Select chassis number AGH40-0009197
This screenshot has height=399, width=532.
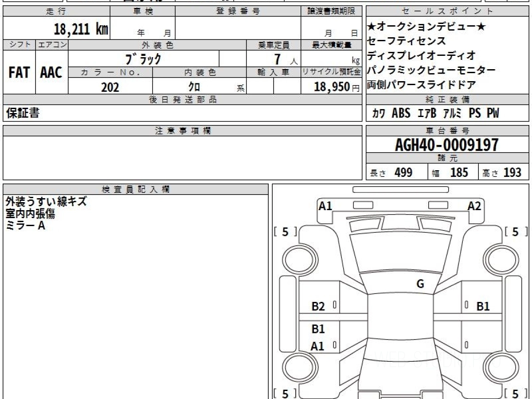coord(446,145)
